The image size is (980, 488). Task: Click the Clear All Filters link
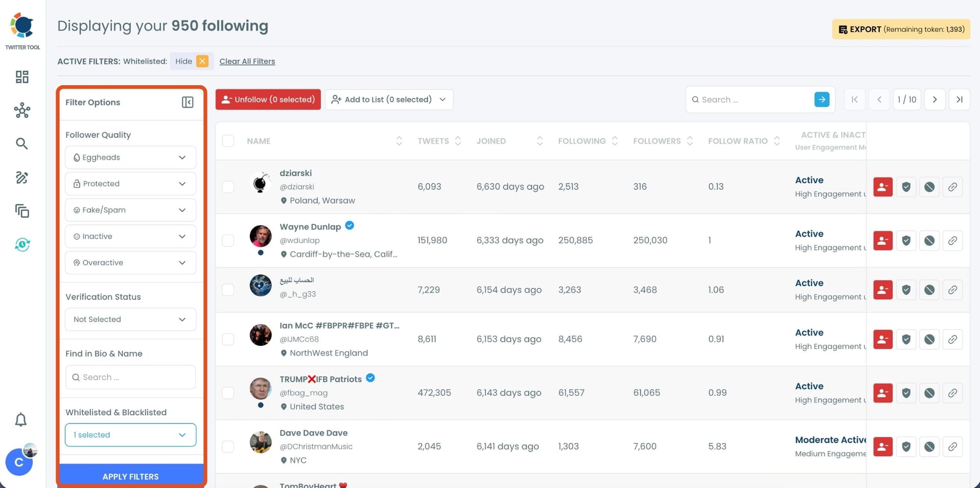point(247,61)
